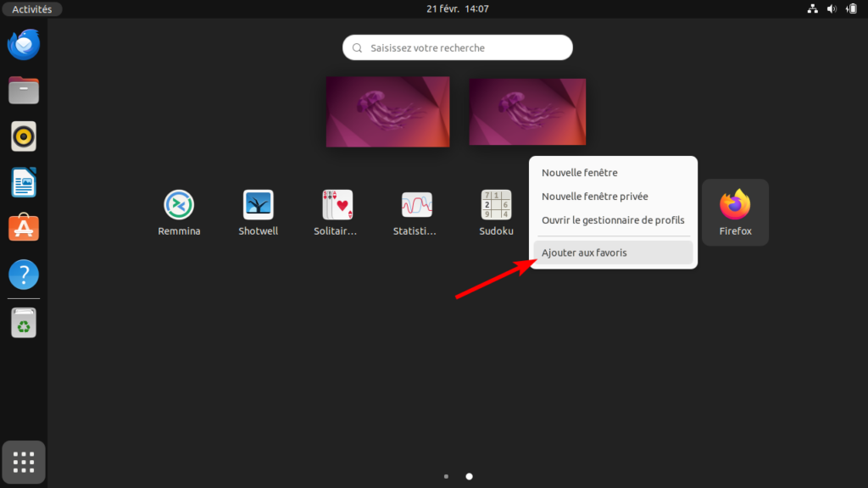Choose "Nouvelle fenêtre privée" menu entry
Screen dimensions: 868x488
coord(594,197)
